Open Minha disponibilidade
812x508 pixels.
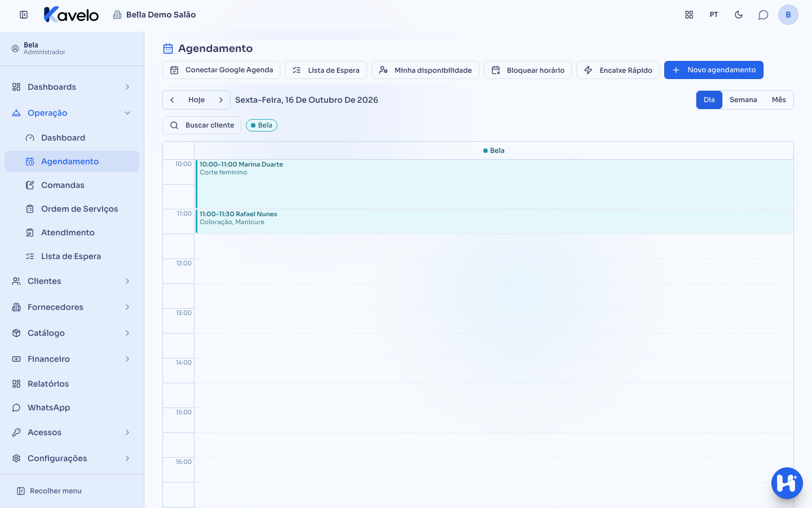(x=425, y=70)
